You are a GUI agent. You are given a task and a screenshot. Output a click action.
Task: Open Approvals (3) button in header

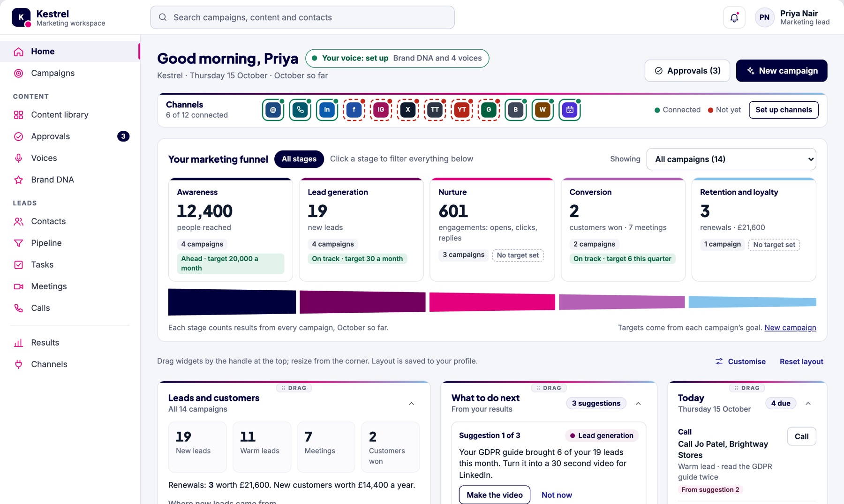[687, 71]
